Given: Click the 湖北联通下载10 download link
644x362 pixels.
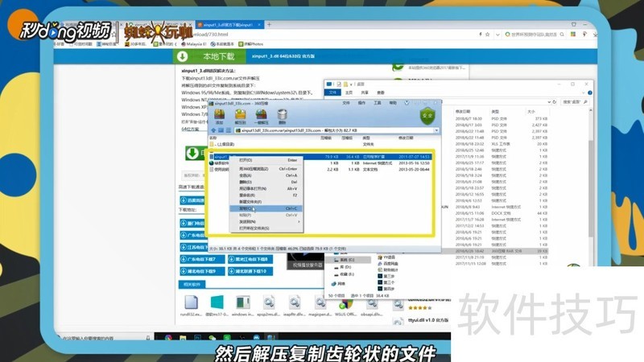Looking at the screenshot, I should pyautogui.click(x=250, y=271).
